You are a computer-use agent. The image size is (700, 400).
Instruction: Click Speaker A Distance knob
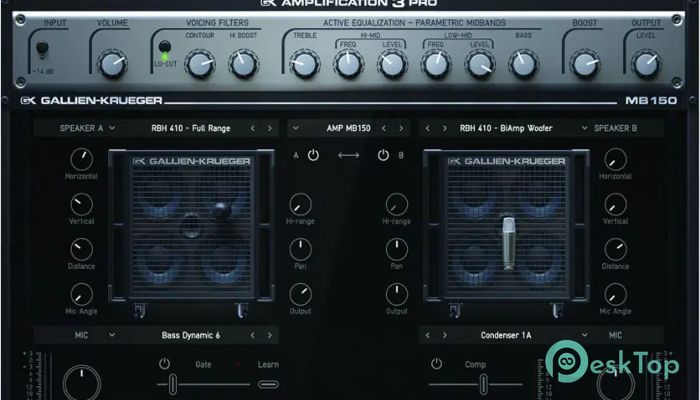pos(82,250)
